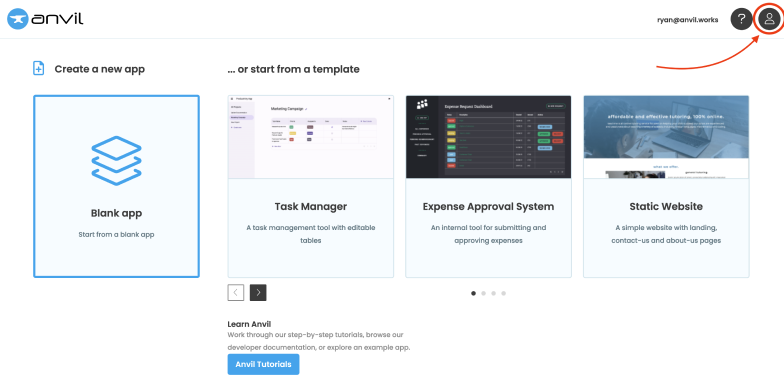Choose the Blank app card
The height and width of the screenshot is (386, 784).
(116, 186)
